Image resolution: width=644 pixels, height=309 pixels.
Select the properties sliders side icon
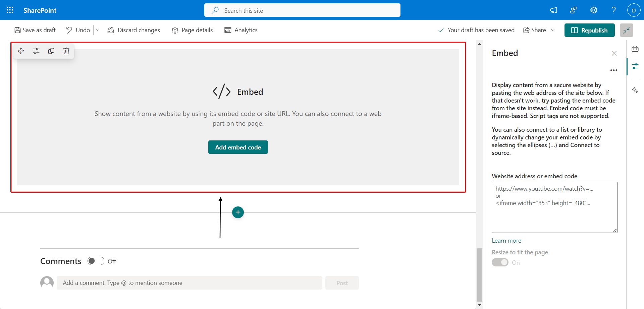(635, 66)
